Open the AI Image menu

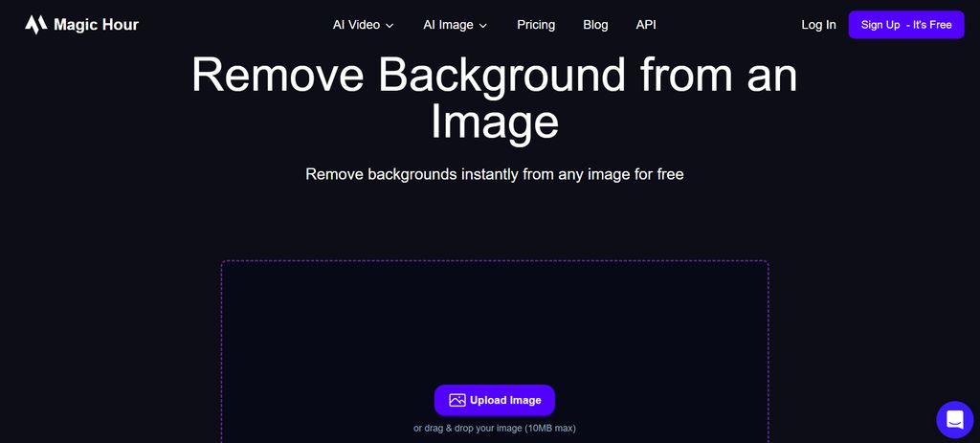[x=448, y=25]
